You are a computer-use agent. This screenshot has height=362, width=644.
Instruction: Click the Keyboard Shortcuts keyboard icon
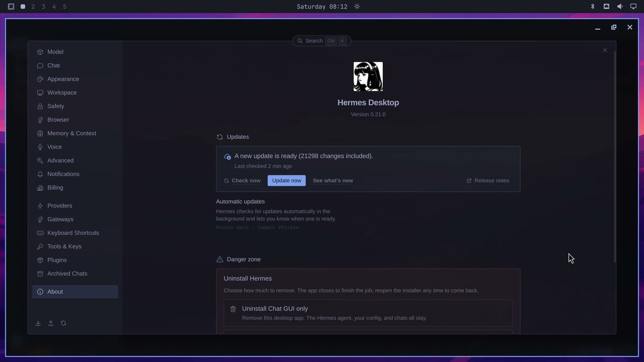[40, 233]
